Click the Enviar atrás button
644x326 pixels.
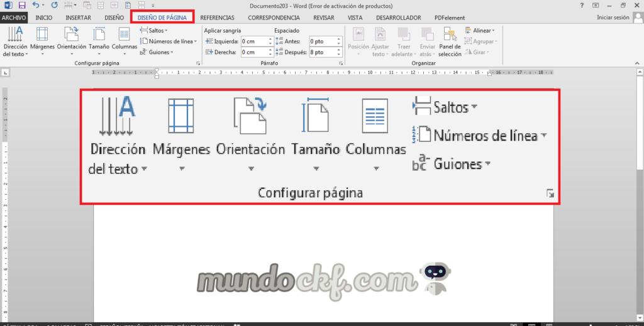pos(427,41)
